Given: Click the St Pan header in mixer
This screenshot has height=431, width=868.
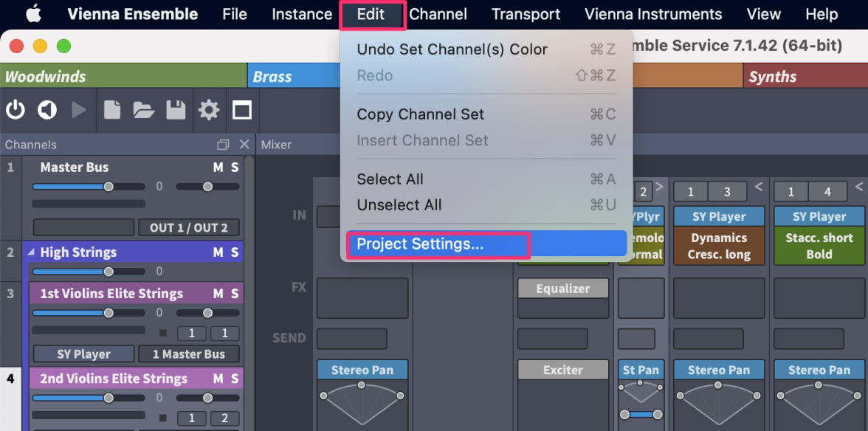Looking at the screenshot, I should [641, 370].
